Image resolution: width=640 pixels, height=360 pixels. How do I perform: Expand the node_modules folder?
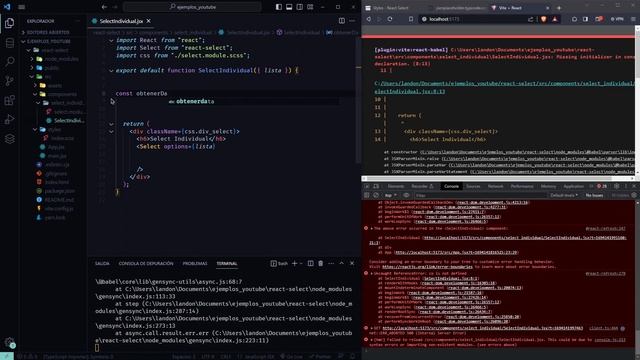click(57, 59)
